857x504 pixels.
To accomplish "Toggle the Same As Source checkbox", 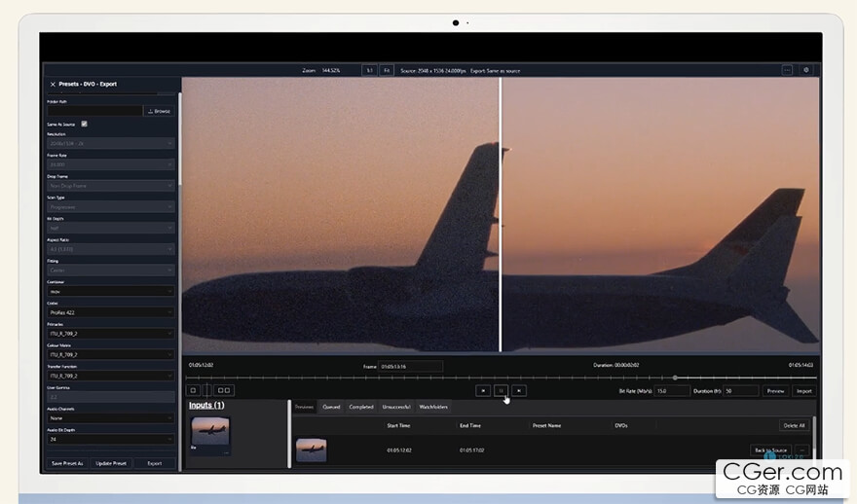I will [x=85, y=124].
